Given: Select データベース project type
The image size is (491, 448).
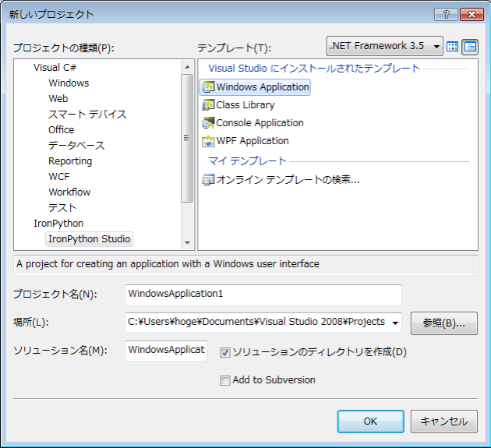Looking at the screenshot, I should pyautogui.click(x=76, y=146).
